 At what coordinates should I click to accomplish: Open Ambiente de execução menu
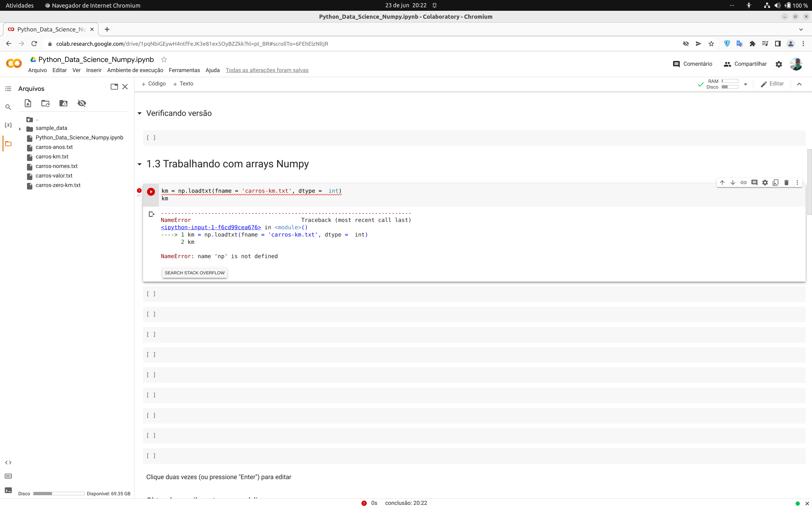tap(135, 70)
